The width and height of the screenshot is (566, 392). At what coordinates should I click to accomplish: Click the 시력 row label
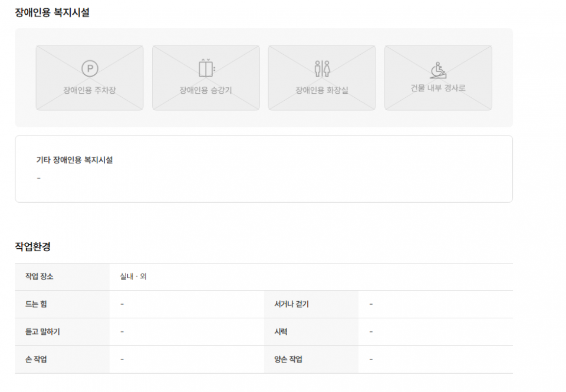coord(281,332)
